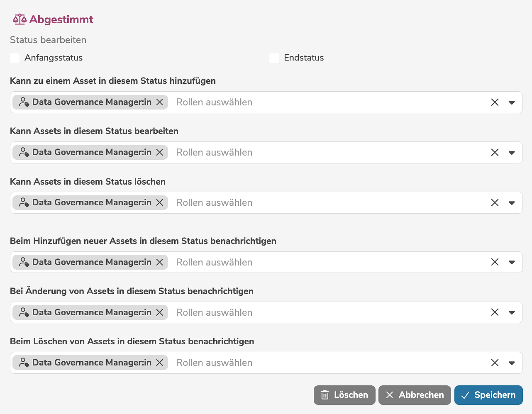Clear all roles in 'Beim Hinzufügen benachrichtigen' field
The width and height of the screenshot is (532, 414).
pyautogui.click(x=495, y=262)
